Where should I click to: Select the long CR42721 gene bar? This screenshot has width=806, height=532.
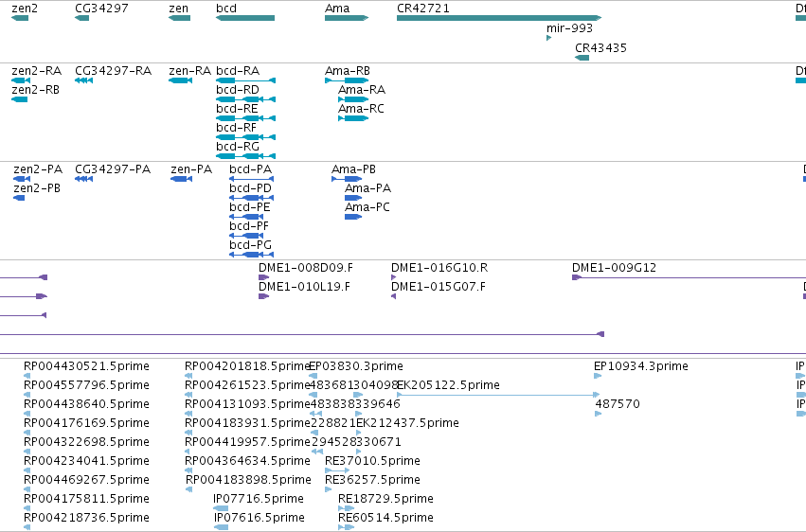coord(499,18)
